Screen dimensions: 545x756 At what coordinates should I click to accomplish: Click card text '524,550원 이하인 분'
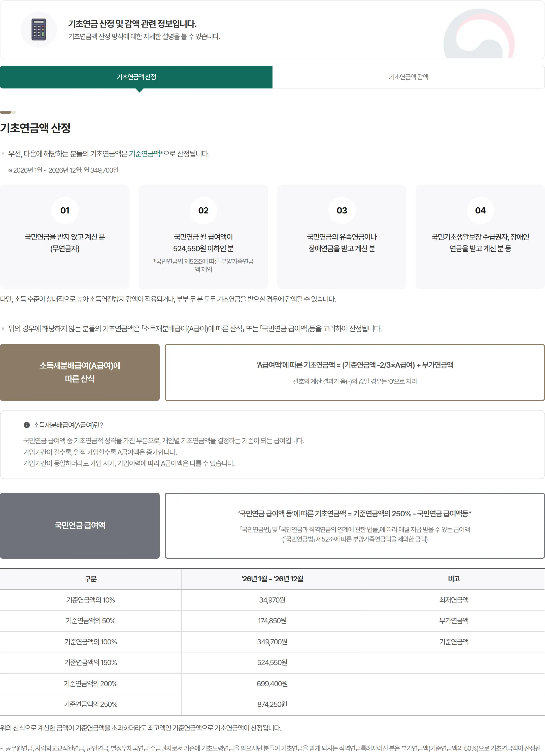click(x=203, y=249)
